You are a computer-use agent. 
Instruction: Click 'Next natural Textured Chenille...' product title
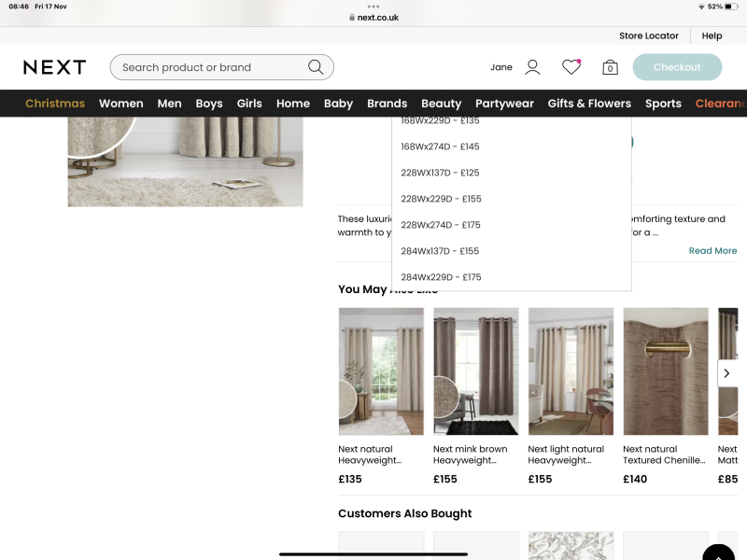tap(664, 455)
